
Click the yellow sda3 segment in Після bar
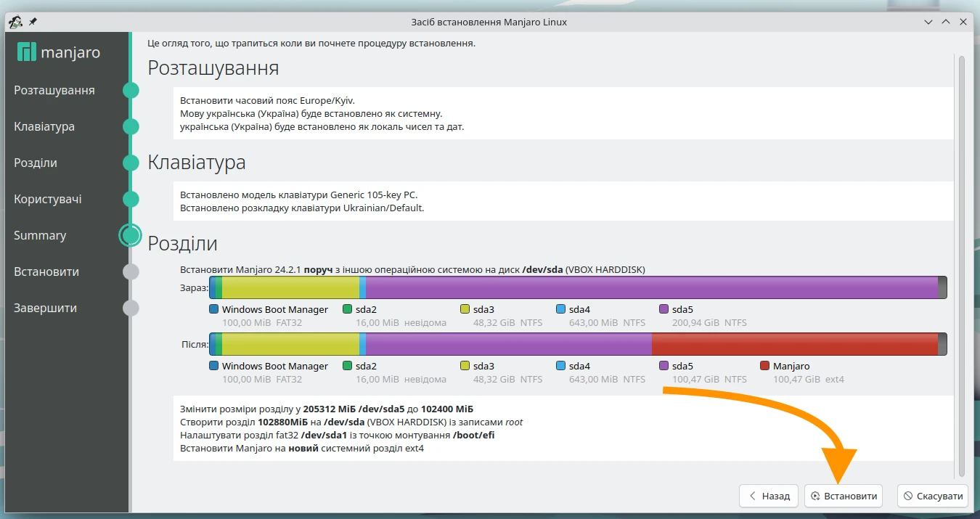290,344
